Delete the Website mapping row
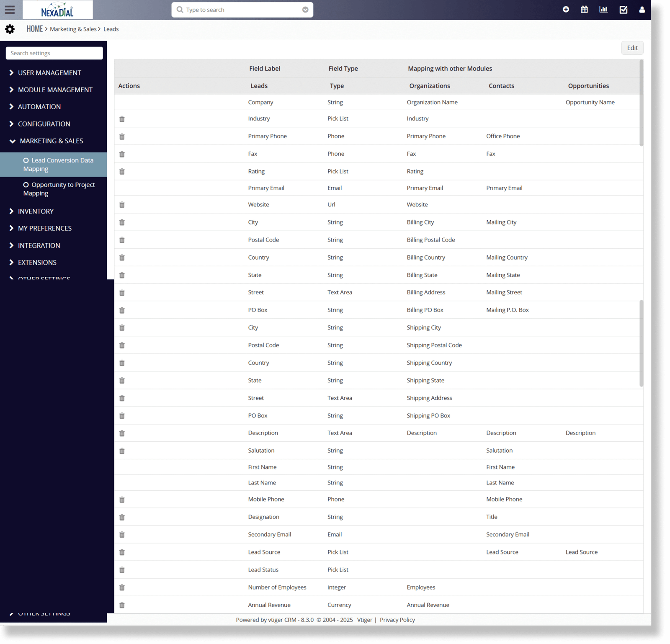Image resolution: width=670 pixels, height=644 pixels. [122, 205]
